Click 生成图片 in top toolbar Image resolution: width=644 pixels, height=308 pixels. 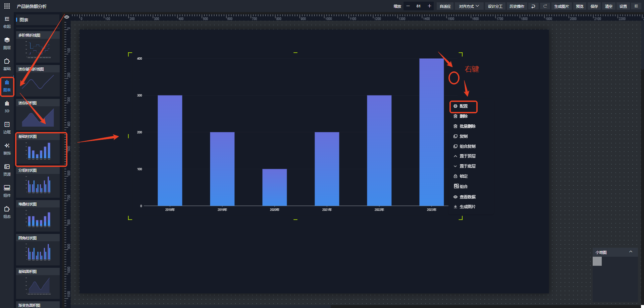[x=561, y=6]
